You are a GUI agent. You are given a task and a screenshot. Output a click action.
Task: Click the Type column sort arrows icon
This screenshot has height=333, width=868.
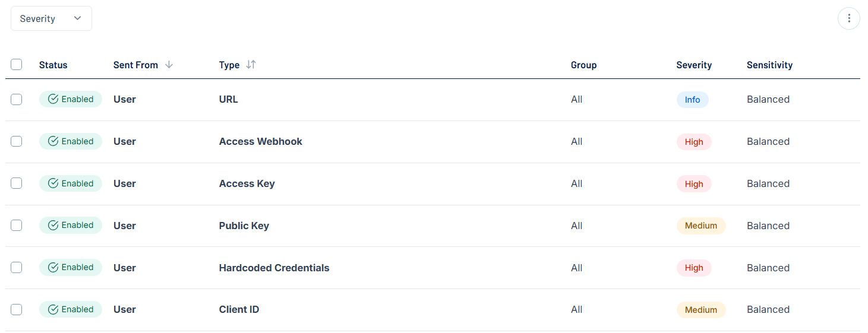(x=251, y=65)
